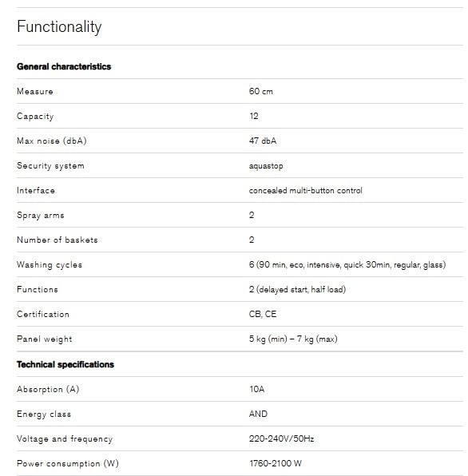Click the concealed multi-button control text

pyautogui.click(x=306, y=191)
